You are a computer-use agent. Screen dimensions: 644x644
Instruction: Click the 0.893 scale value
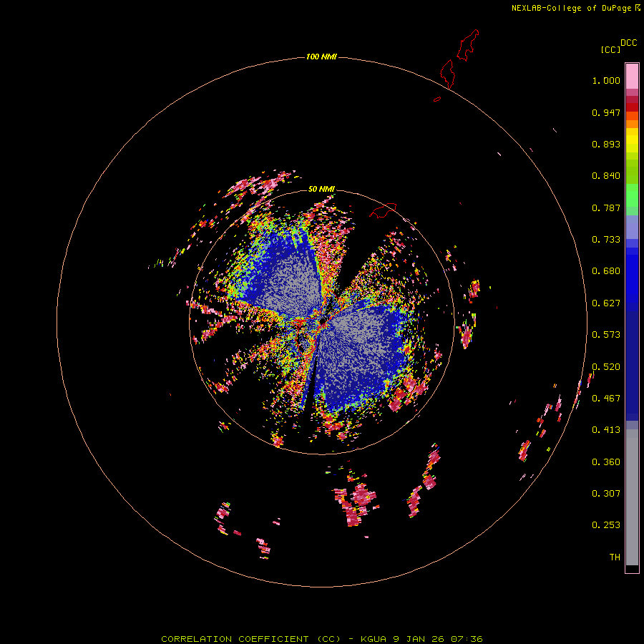606,144
